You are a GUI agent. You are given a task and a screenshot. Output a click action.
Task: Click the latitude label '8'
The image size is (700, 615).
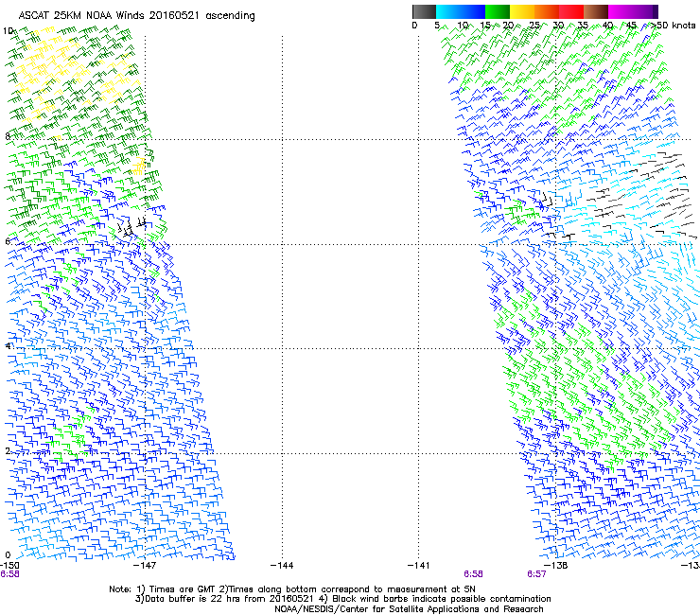tap(8, 136)
